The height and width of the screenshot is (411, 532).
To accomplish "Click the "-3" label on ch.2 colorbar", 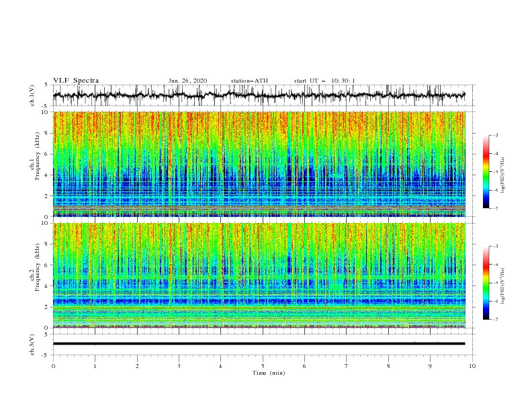I will pyautogui.click(x=496, y=246).
